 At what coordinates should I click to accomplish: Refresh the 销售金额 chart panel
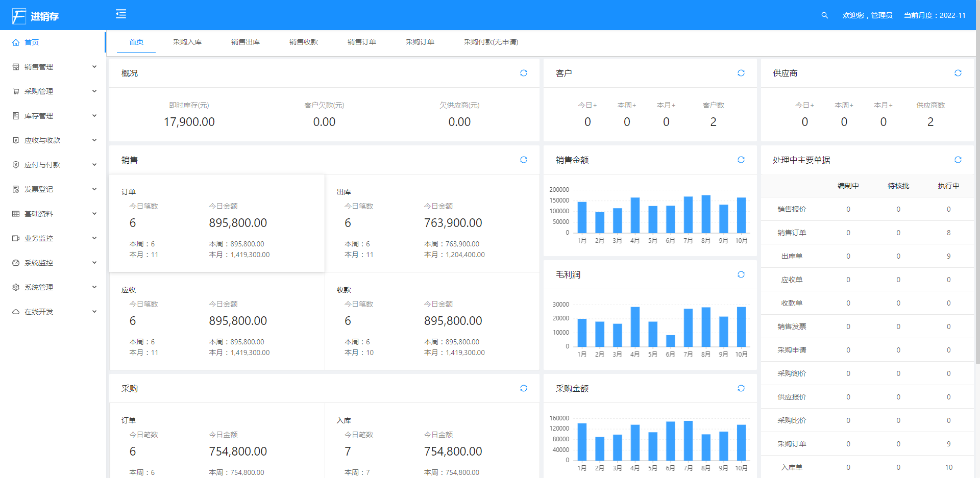(x=741, y=160)
